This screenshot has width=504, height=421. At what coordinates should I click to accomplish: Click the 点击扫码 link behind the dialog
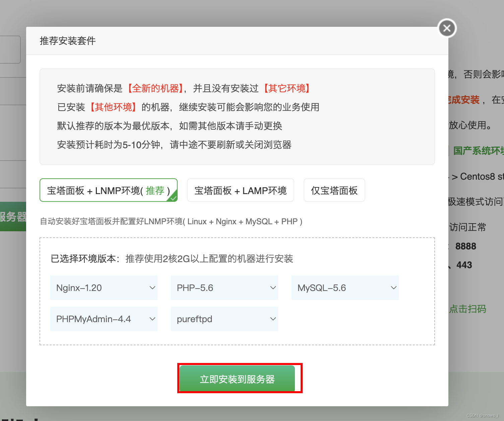[x=467, y=309]
